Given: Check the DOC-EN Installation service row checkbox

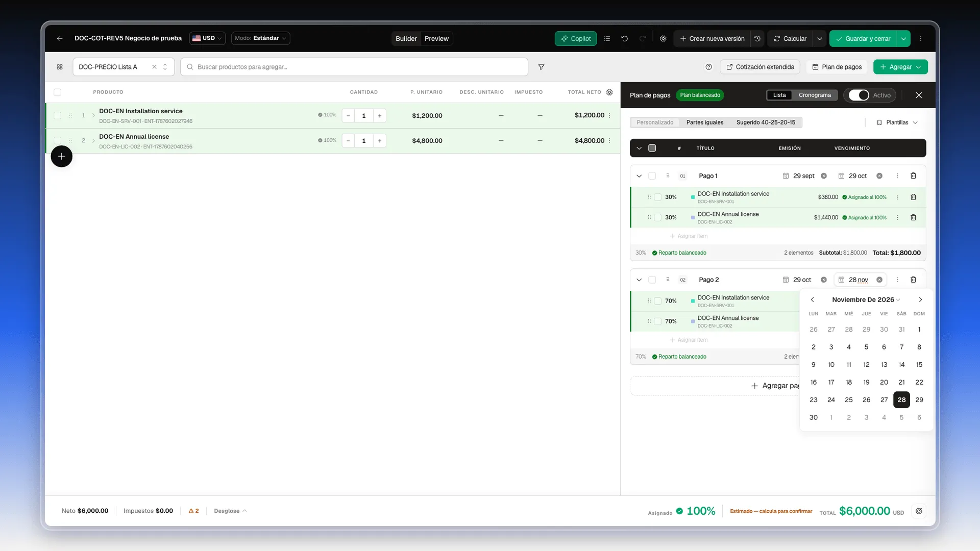Looking at the screenshot, I should [57, 116].
